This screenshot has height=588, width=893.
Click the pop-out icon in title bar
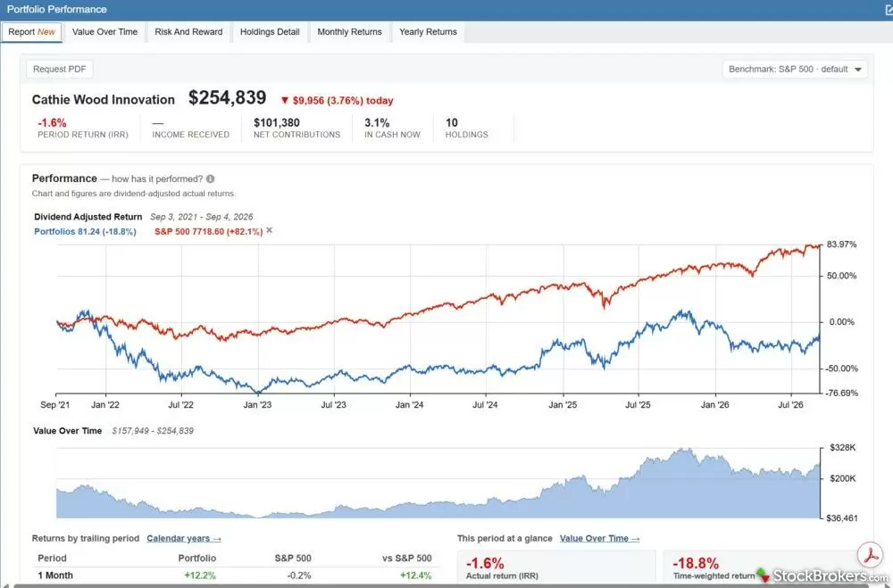(889, 9)
